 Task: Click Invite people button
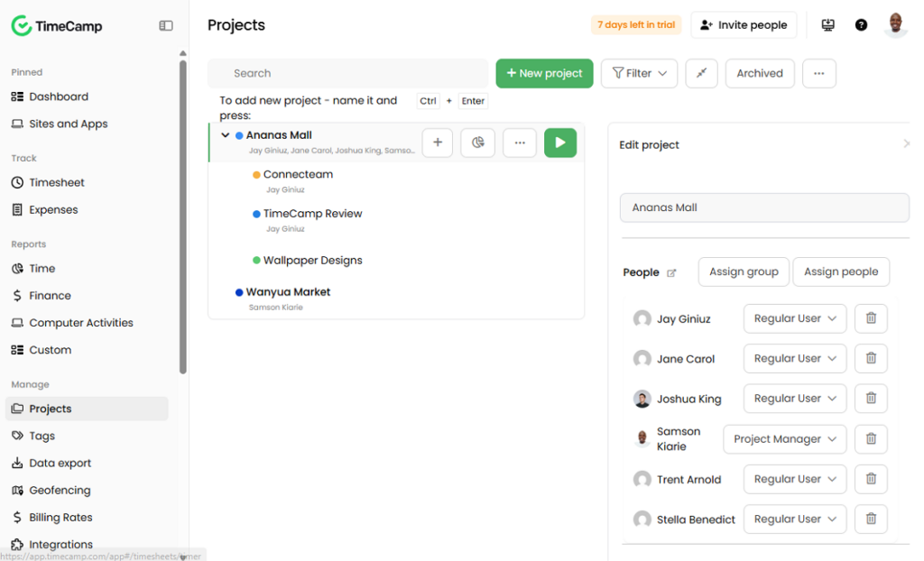pyautogui.click(x=744, y=24)
